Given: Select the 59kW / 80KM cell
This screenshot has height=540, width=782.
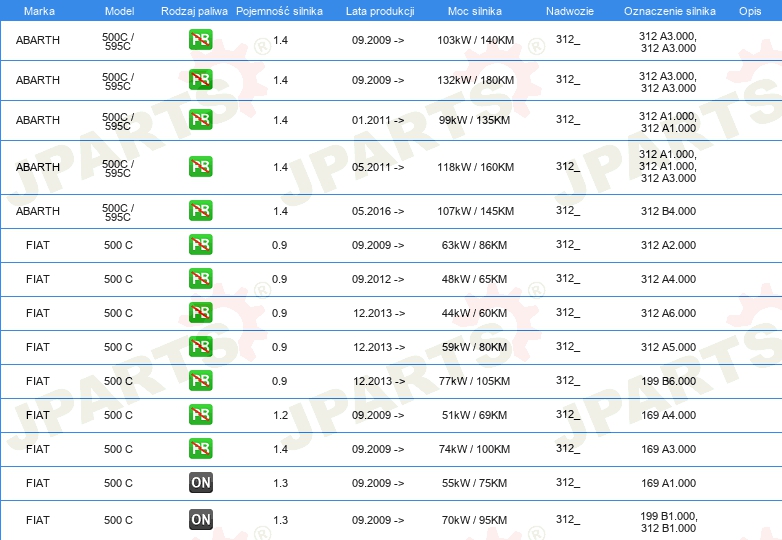Looking at the screenshot, I should (x=474, y=347).
